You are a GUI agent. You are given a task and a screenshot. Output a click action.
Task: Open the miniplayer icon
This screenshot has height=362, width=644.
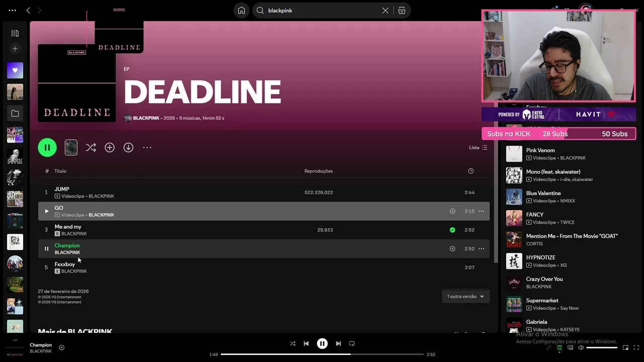625,347
